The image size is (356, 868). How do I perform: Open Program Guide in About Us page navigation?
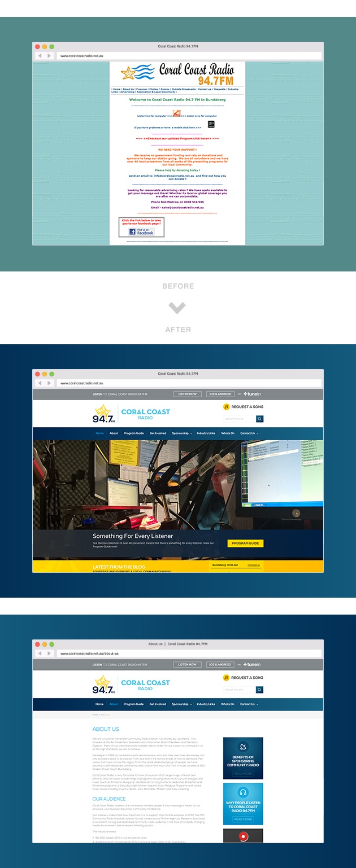(134, 704)
